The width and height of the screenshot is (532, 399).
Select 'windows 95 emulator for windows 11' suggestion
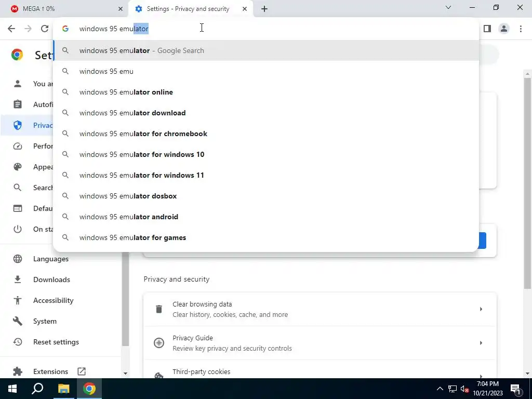[x=266, y=175]
